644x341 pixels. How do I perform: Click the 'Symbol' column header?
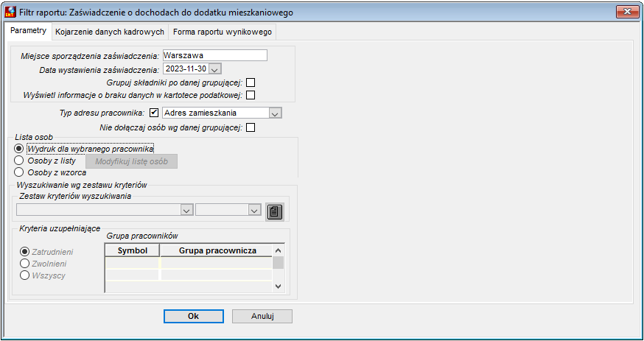pyautogui.click(x=132, y=250)
